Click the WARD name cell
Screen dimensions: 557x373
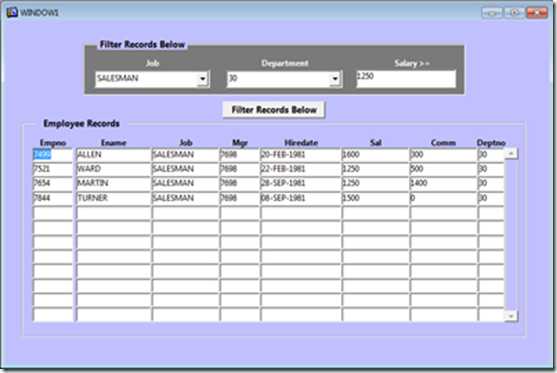pyautogui.click(x=114, y=169)
